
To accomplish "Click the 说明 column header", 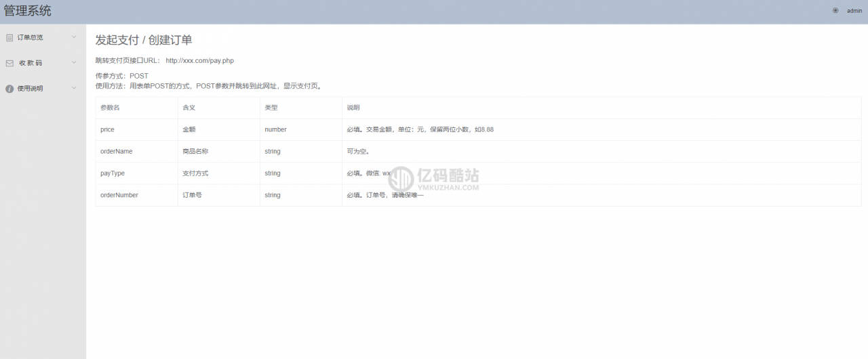I will point(353,108).
